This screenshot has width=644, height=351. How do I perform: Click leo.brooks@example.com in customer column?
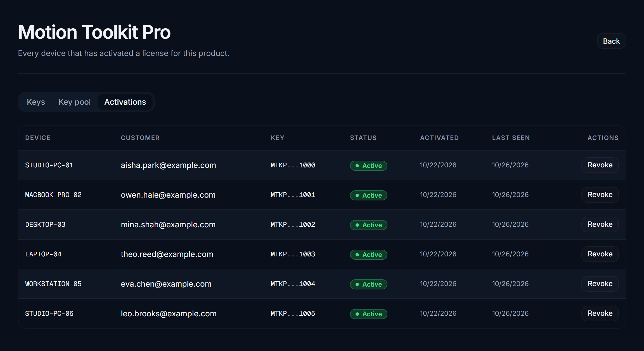pyautogui.click(x=169, y=313)
